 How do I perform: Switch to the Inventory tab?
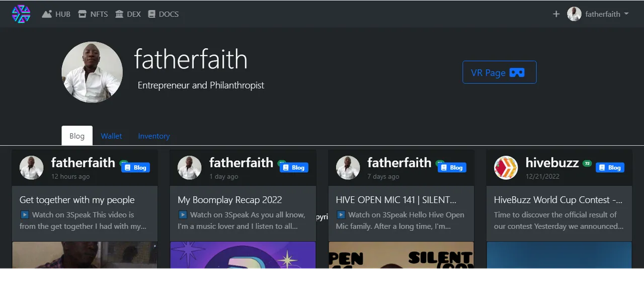tap(154, 136)
